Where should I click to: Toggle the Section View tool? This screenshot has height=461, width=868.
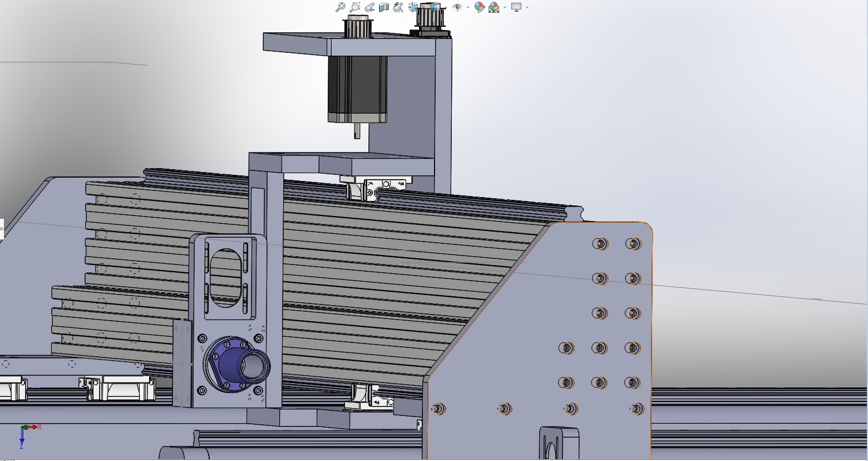[x=383, y=7]
